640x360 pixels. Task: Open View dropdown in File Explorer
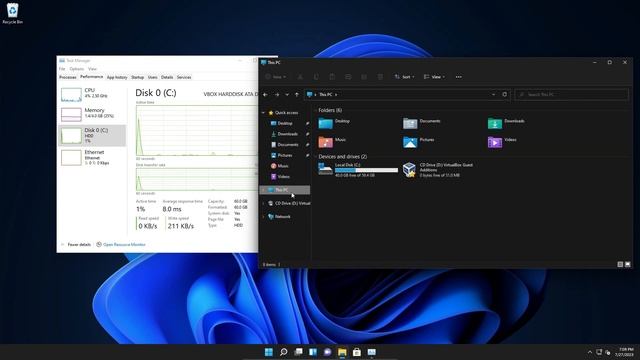(434, 77)
